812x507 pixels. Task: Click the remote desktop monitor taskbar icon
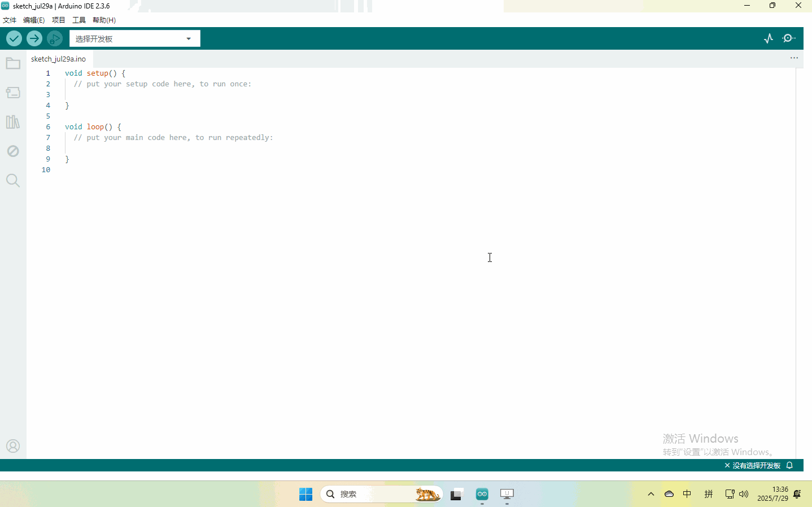tap(507, 494)
